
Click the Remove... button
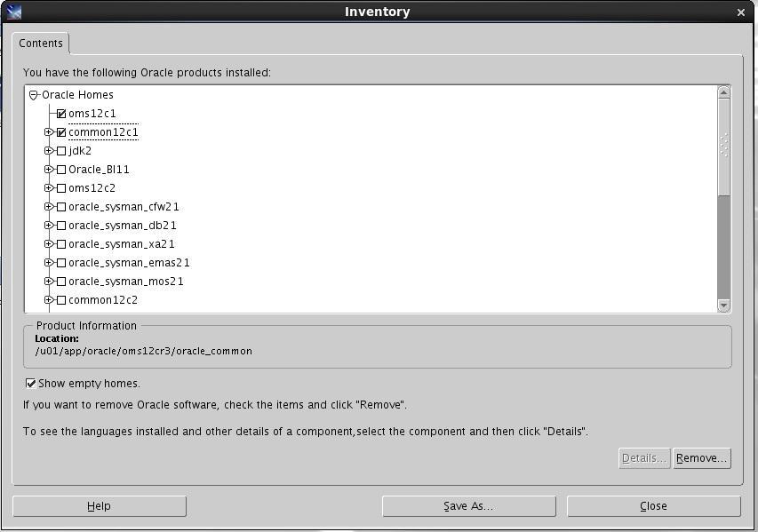pyautogui.click(x=701, y=458)
